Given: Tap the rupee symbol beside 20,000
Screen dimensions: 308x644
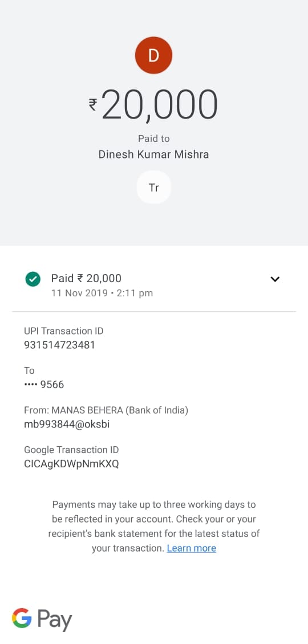Looking at the screenshot, I should (94, 105).
